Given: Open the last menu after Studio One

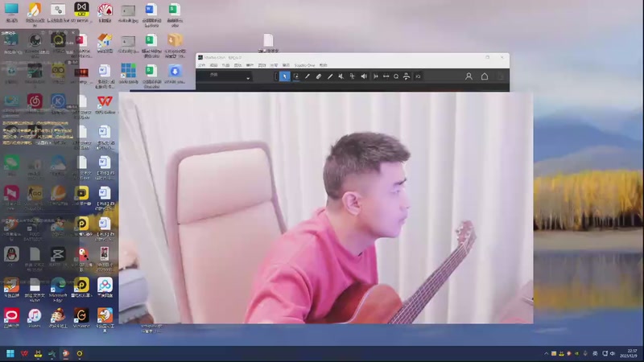Looking at the screenshot, I should point(324,65).
